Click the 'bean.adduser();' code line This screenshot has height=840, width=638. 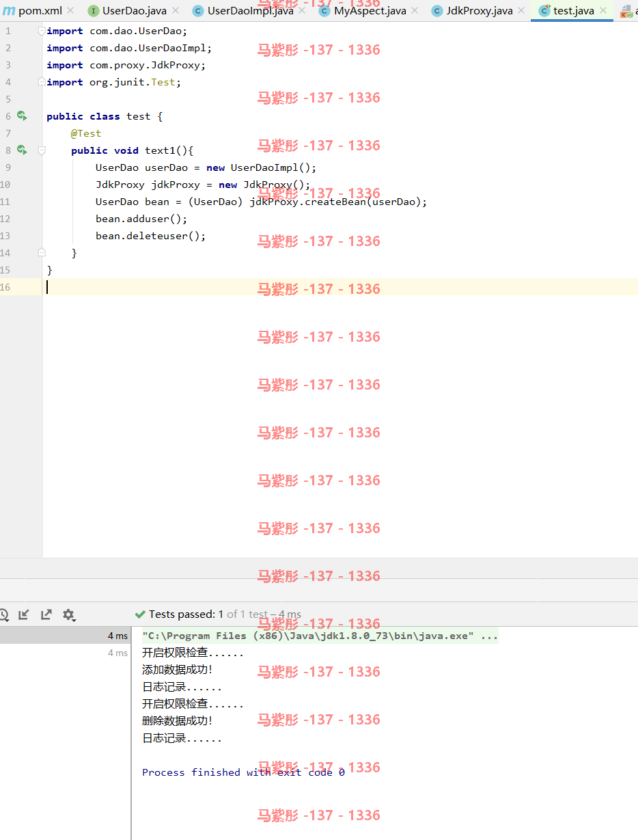tap(141, 219)
